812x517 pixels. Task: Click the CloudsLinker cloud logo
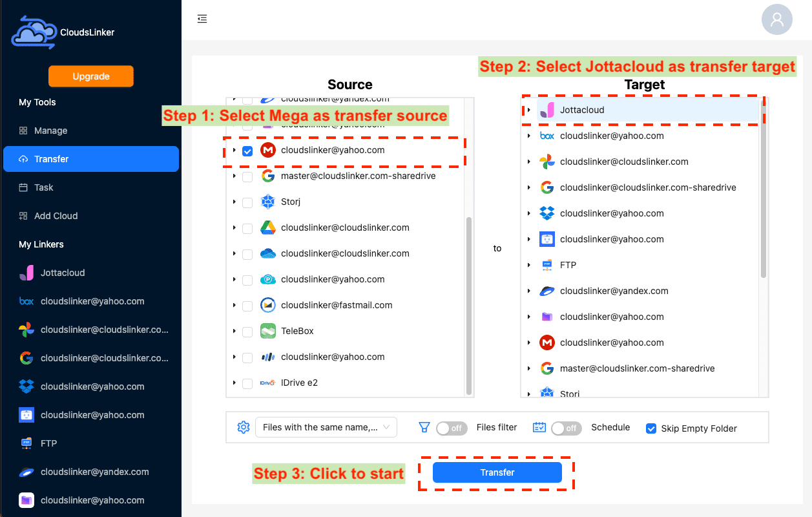coord(34,32)
